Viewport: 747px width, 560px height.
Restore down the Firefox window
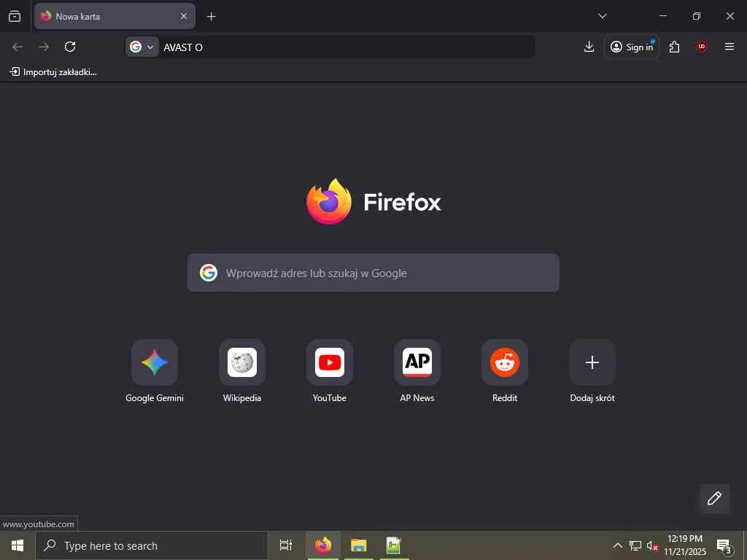tap(697, 16)
